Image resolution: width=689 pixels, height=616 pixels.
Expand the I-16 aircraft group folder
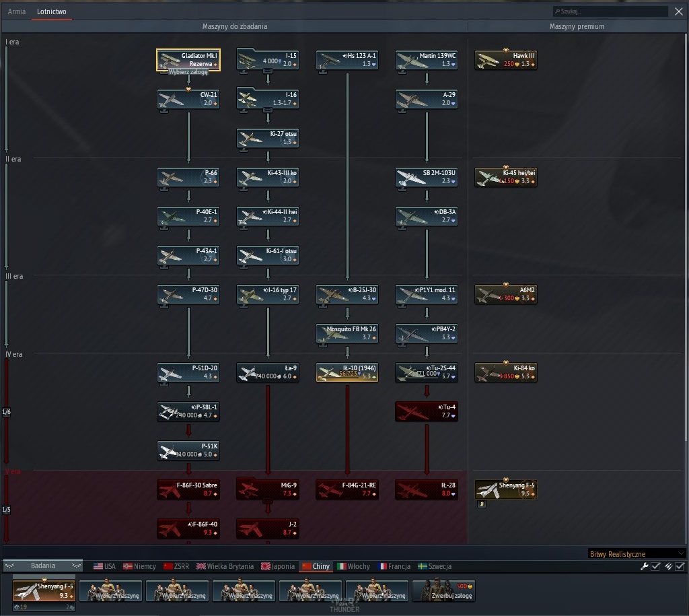pyautogui.click(x=268, y=110)
